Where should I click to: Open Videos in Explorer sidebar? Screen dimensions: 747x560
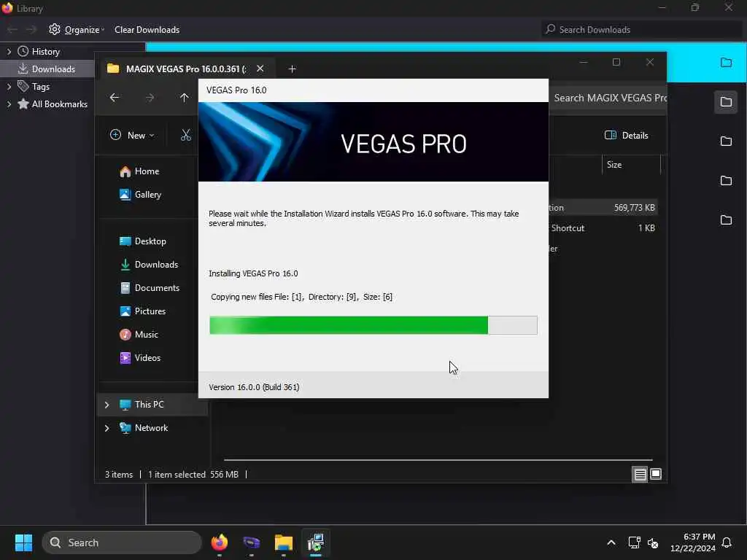pyautogui.click(x=139, y=358)
